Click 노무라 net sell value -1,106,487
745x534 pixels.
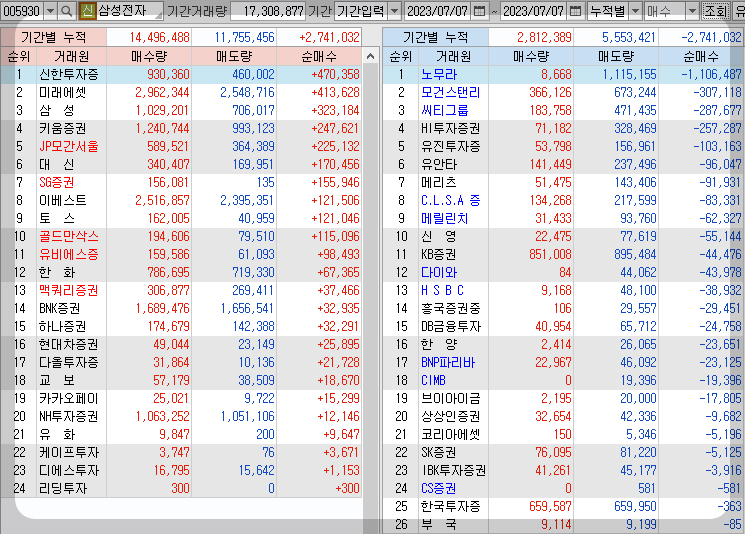711,75
